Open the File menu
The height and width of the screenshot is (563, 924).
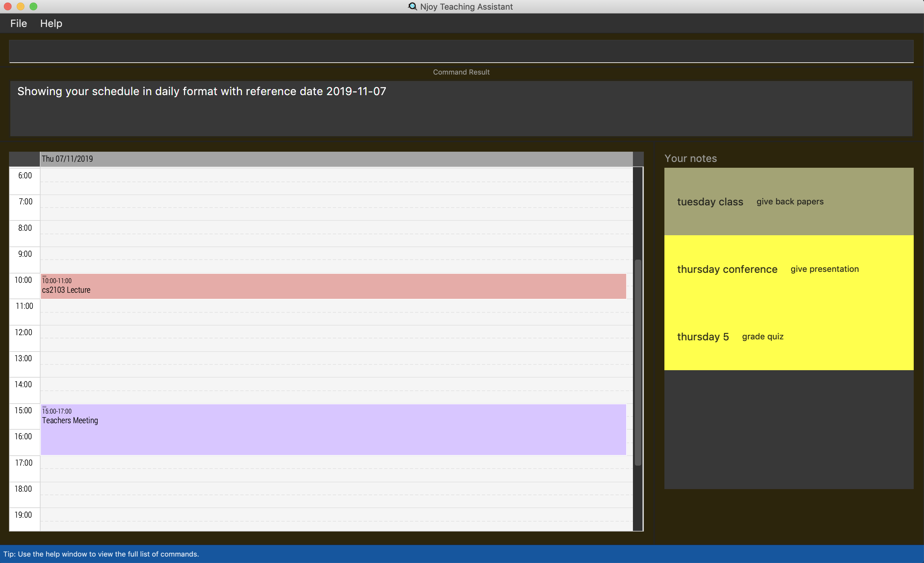click(18, 23)
